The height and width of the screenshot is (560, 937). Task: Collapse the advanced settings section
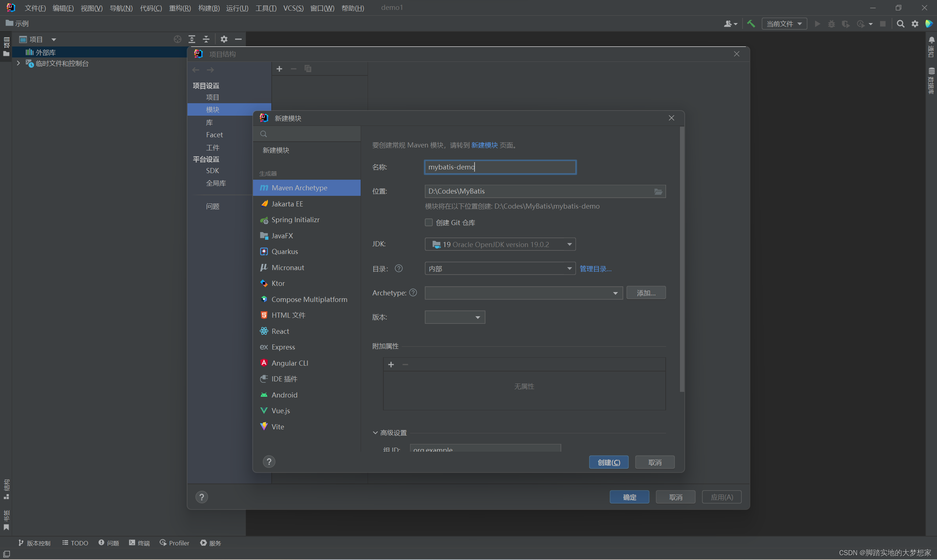(x=375, y=433)
